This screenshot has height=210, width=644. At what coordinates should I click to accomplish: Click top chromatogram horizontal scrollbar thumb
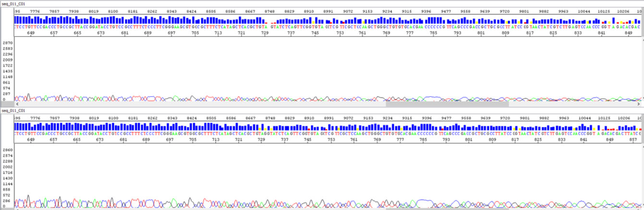pyautogui.click(x=447, y=104)
